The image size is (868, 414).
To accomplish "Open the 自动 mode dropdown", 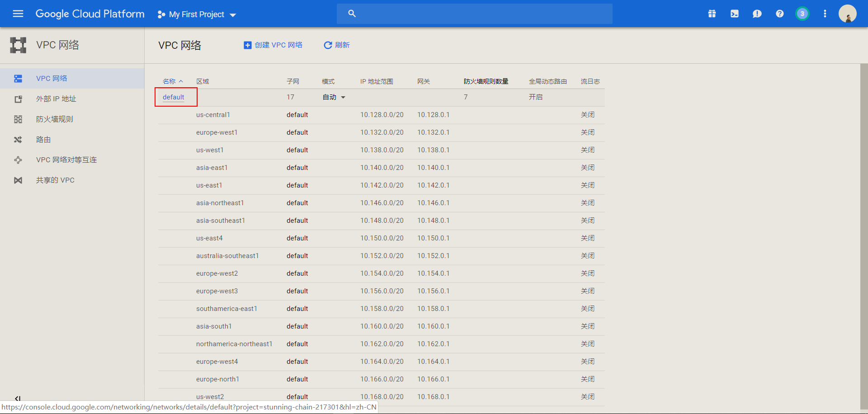I will (334, 97).
